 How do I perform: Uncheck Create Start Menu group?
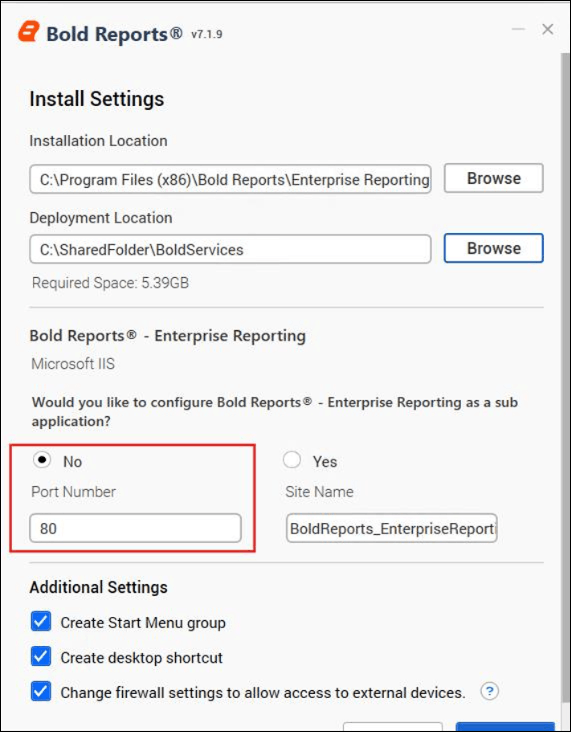pyautogui.click(x=41, y=622)
